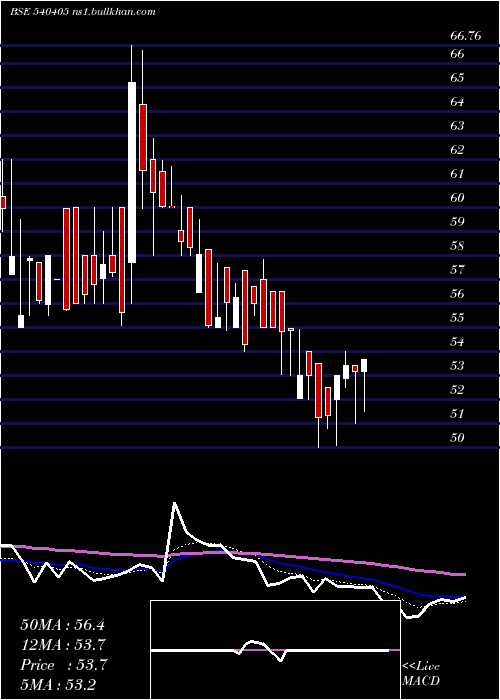Click the 56 price axis label
Screen dimensions: 500x700
tap(458, 294)
